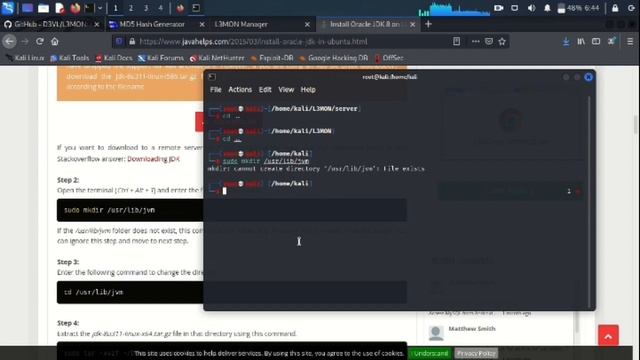The width and height of the screenshot is (640, 360).
Task: Switch to workspace 1
Action: pos(116,8)
